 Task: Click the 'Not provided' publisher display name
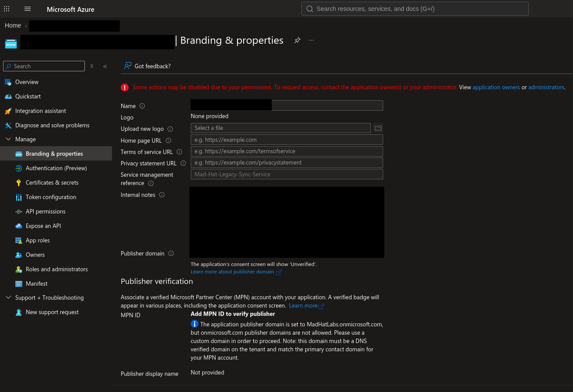point(207,372)
